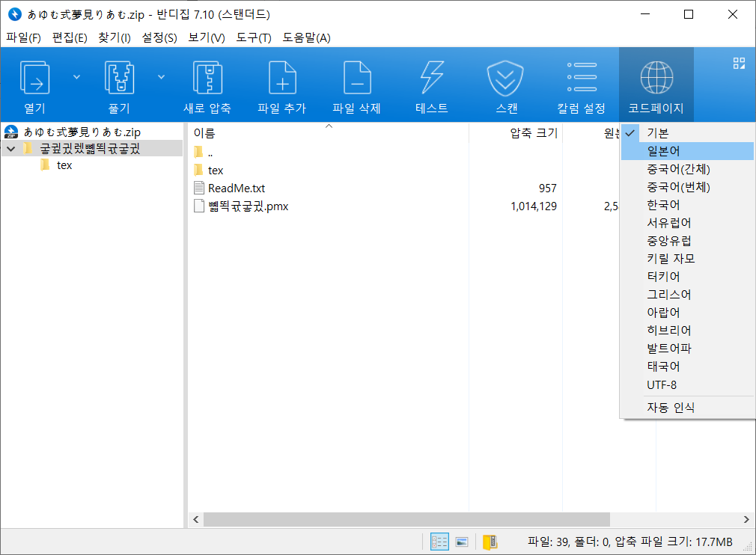The height and width of the screenshot is (555, 756).
Task: Click the 코드페이지 globe icon
Action: tap(656, 78)
